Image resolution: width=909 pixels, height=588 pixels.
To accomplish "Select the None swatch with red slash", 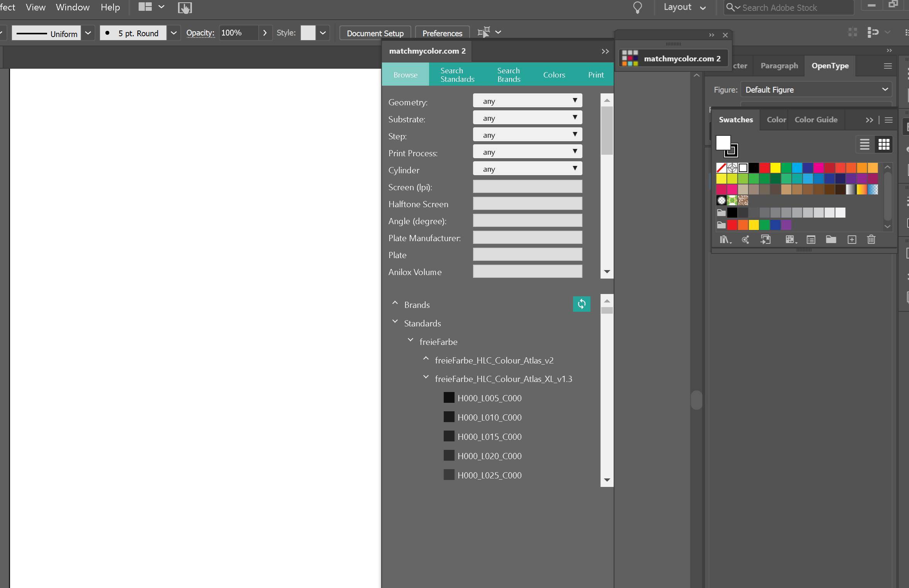I will 721,168.
